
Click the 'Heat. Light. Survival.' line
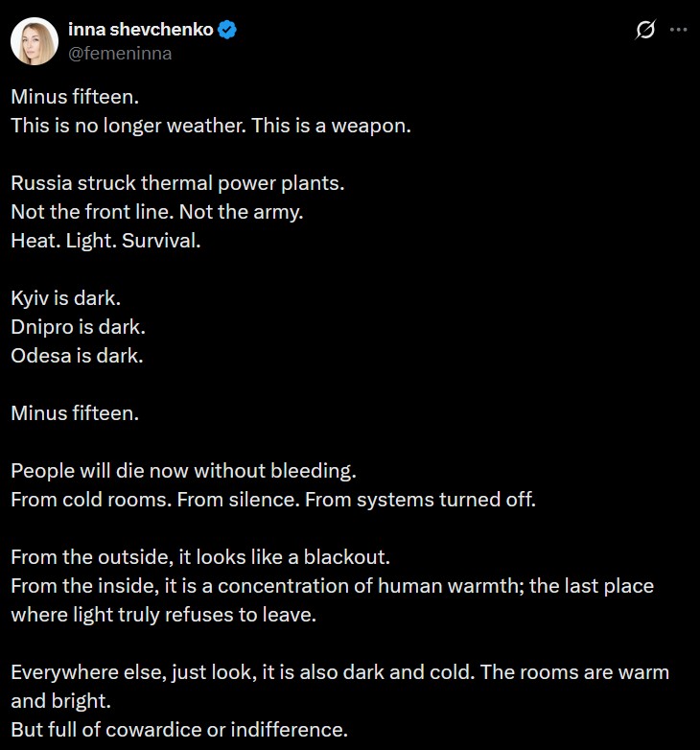(106, 240)
